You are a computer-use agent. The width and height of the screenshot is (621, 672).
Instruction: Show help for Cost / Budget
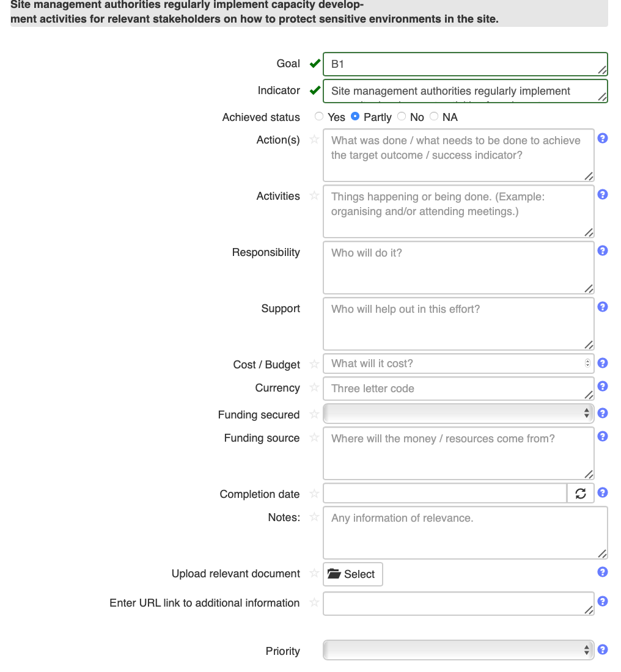(x=602, y=363)
